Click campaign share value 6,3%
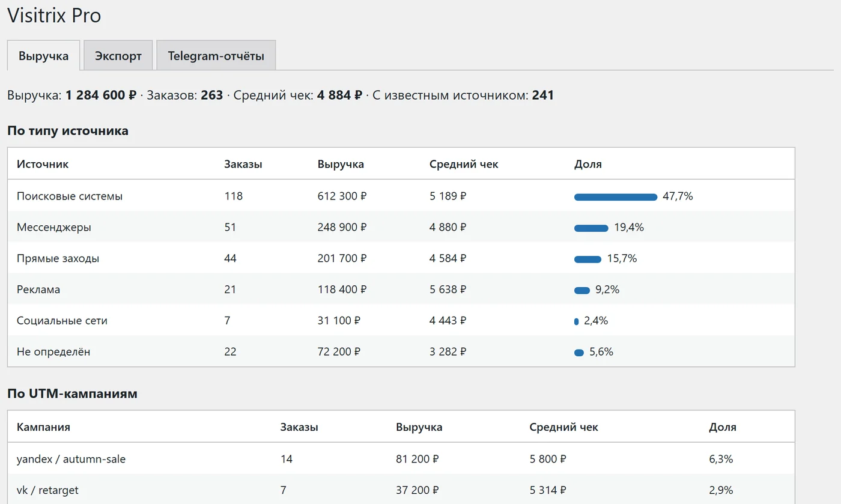The width and height of the screenshot is (841, 504). pos(721,459)
